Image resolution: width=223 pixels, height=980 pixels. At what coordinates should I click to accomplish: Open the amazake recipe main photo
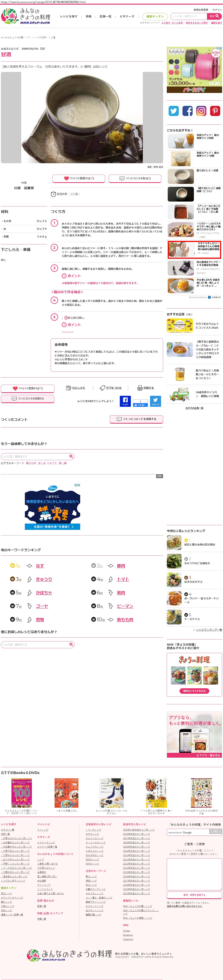tap(82, 117)
